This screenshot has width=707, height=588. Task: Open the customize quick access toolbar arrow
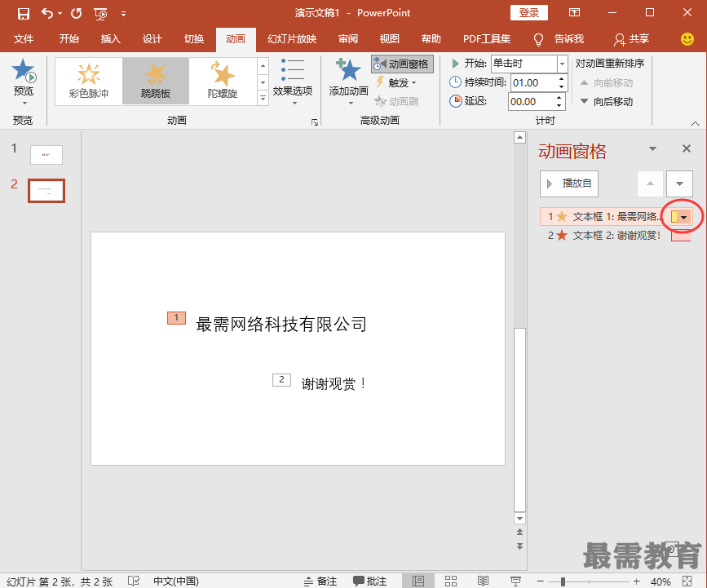pos(124,14)
